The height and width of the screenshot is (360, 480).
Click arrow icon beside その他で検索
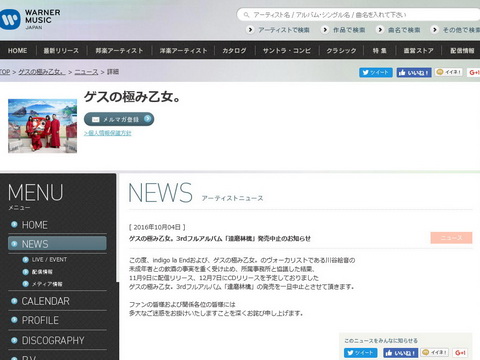point(434,30)
